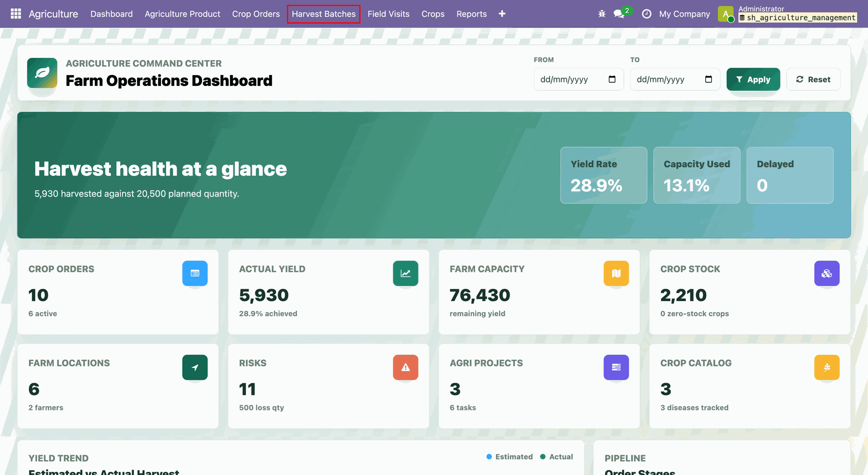Click the sh_agriculture_management database label
Viewport: 868px width, 475px height.
pyautogui.click(x=797, y=18)
